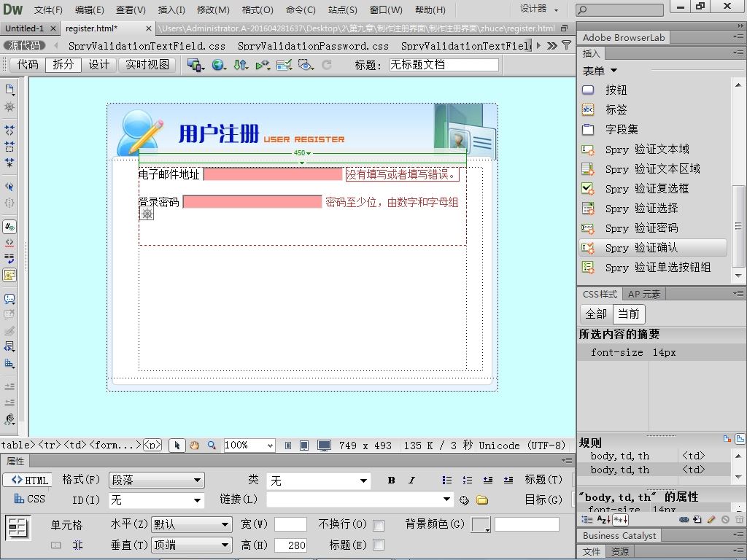This screenshot has width=747, height=560.
Task: Apply italic with the I icon
Action: click(x=411, y=480)
